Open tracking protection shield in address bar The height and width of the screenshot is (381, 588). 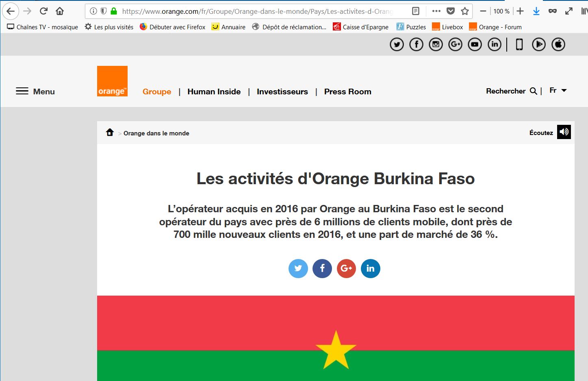pos(104,11)
